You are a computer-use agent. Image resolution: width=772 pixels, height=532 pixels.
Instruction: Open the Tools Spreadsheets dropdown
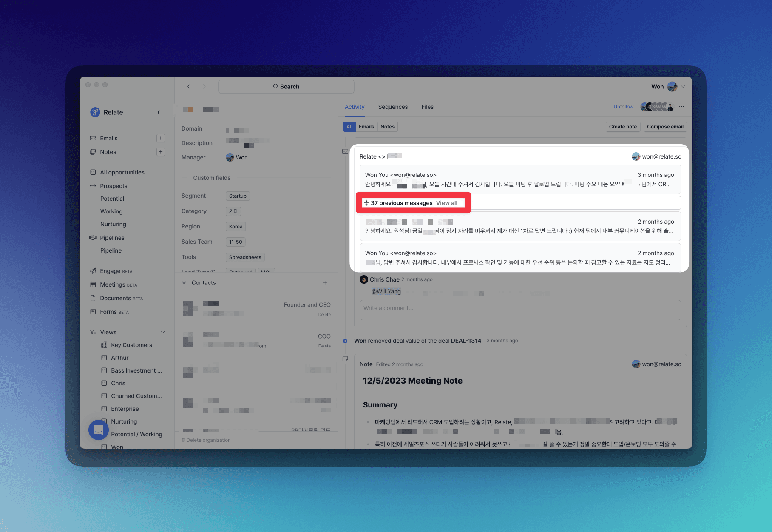point(245,257)
